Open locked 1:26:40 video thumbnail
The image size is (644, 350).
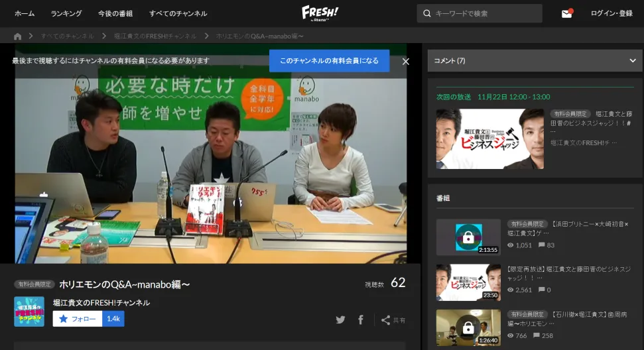468,327
